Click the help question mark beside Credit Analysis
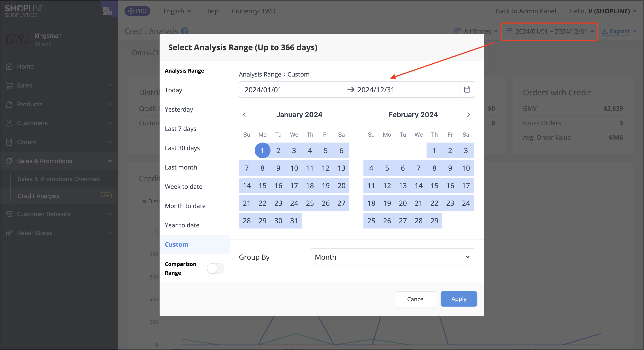This screenshot has height=350, width=644. (x=185, y=31)
